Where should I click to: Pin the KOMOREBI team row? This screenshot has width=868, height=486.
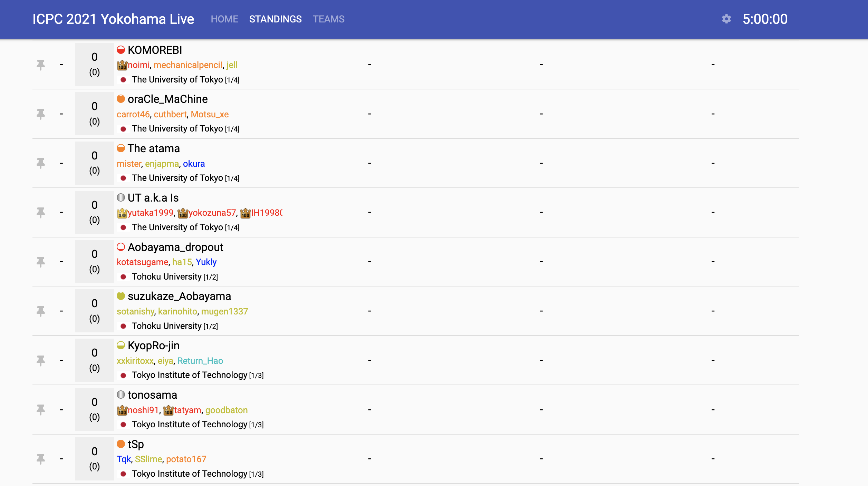click(41, 65)
